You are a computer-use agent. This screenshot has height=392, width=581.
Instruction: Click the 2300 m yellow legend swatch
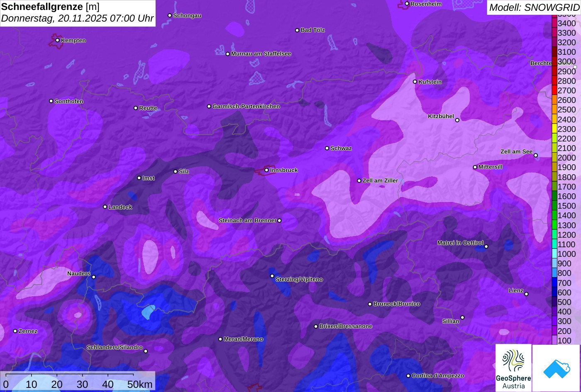(554, 129)
